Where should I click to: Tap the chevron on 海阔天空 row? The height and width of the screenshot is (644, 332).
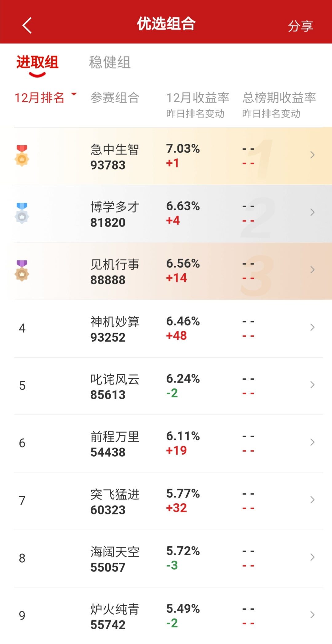point(312,557)
